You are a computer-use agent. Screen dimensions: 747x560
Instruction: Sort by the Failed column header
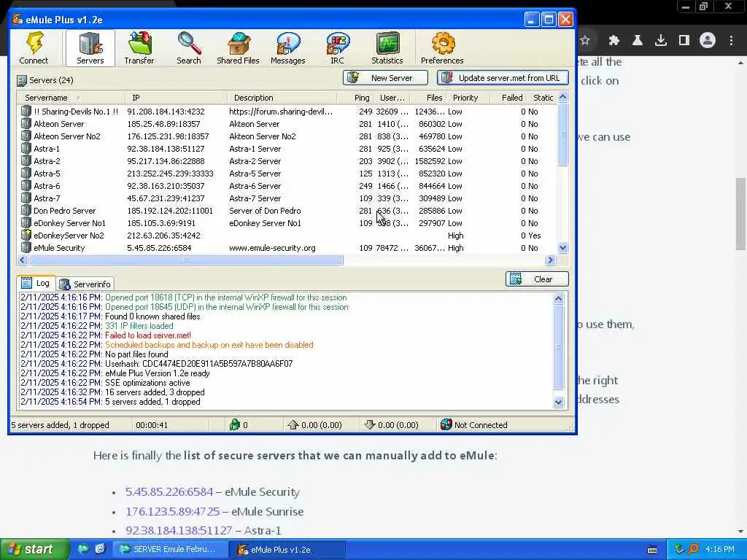click(508, 98)
